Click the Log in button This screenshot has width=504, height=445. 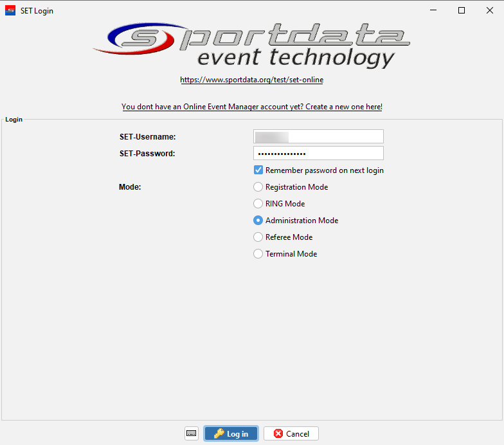(x=231, y=433)
